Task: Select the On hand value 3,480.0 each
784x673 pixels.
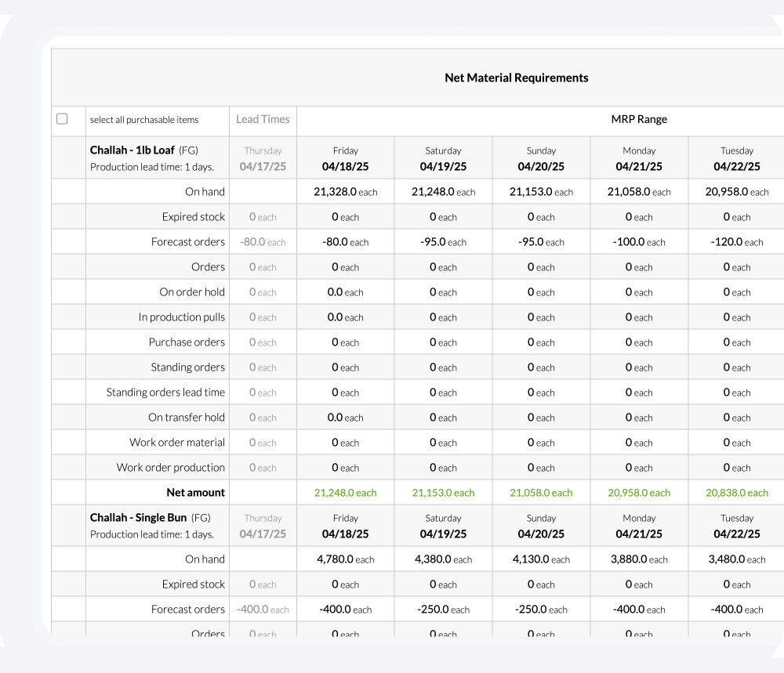Action: click(736, 559)
